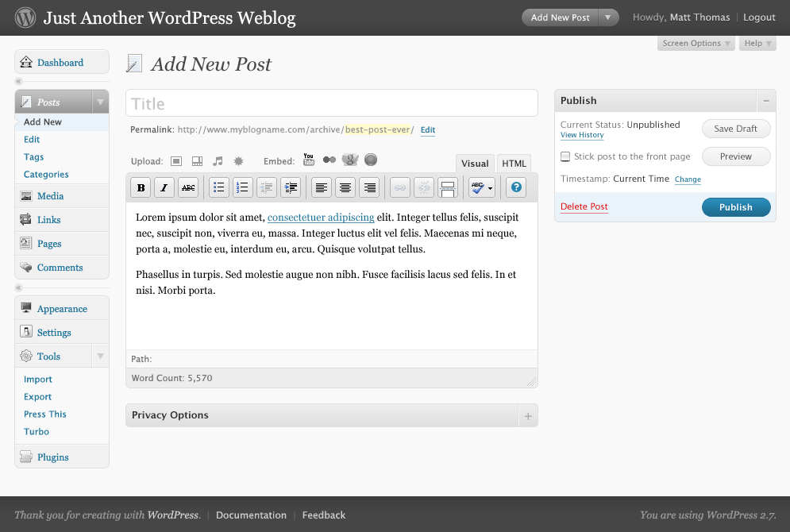Click into the post Title field
Image resolution: width=790 pixels, height=532 pixels.
(x=331, y=103)
